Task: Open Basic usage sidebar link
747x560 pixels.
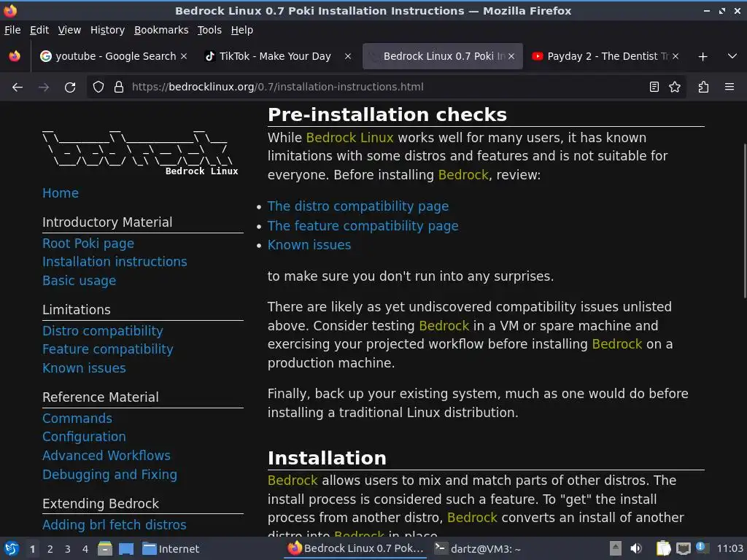Action: 79,281
